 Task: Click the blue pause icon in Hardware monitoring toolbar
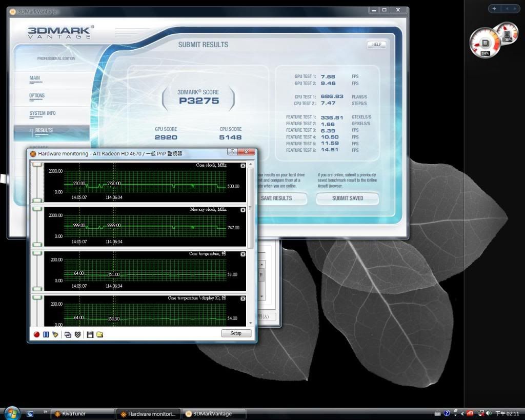pyautogui.click(x=46, y=334)
